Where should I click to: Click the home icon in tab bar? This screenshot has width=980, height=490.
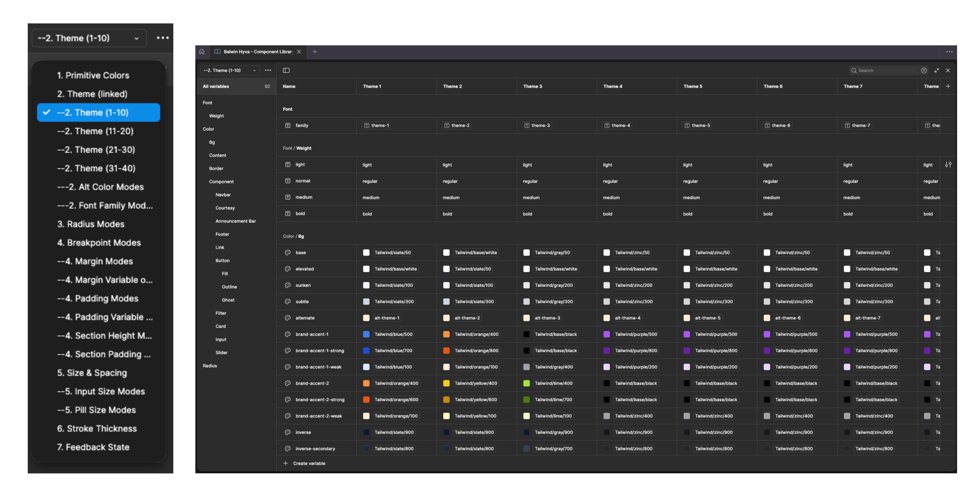202,52
